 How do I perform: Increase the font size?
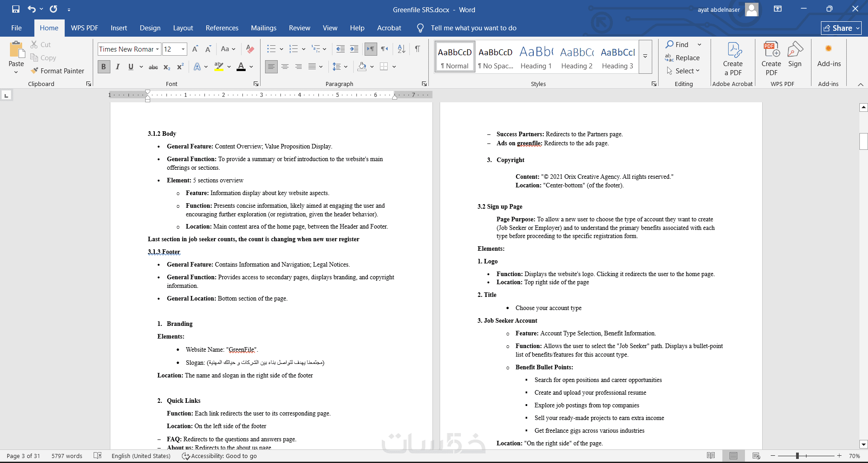point(195,49)
